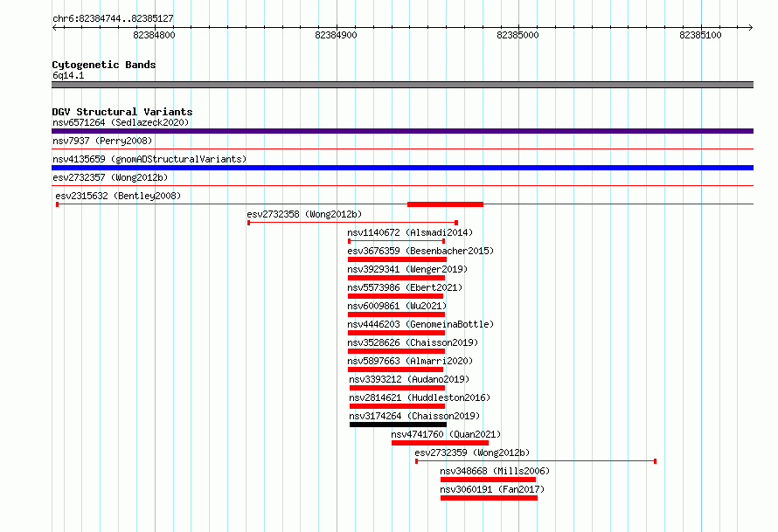The width and height of the screenshot is (778, 532).
Task: Select the blue nsv4135659 variant bar
Action: pos(402,168)
